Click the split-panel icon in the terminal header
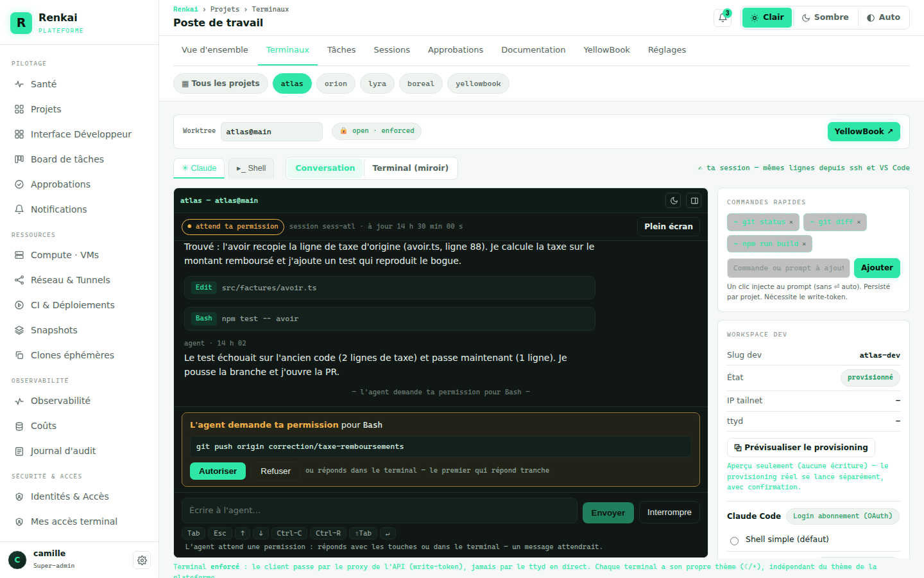This screenshot has width=924, height=578. pos(694,201)
